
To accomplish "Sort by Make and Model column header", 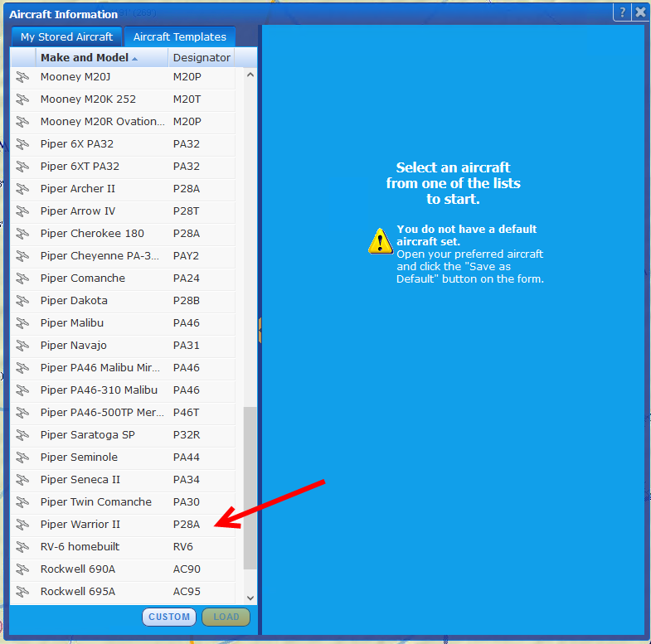I will point(102,58).
